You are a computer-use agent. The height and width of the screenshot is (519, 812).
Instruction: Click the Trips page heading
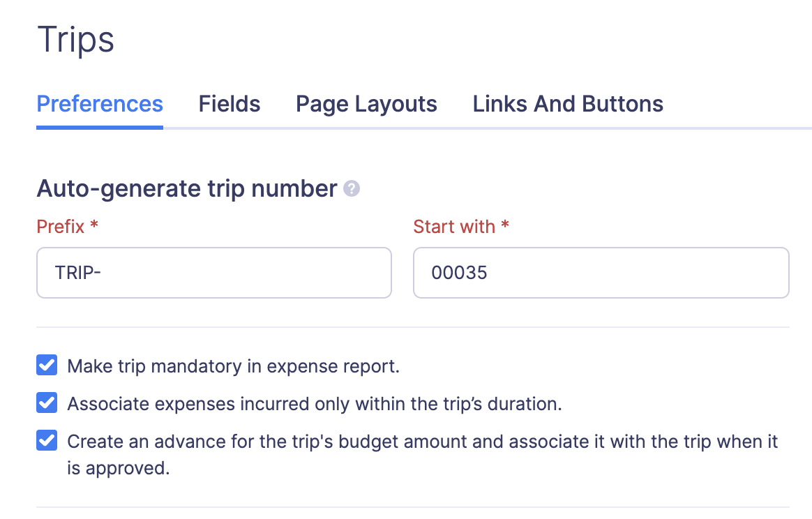coord(75,39)
